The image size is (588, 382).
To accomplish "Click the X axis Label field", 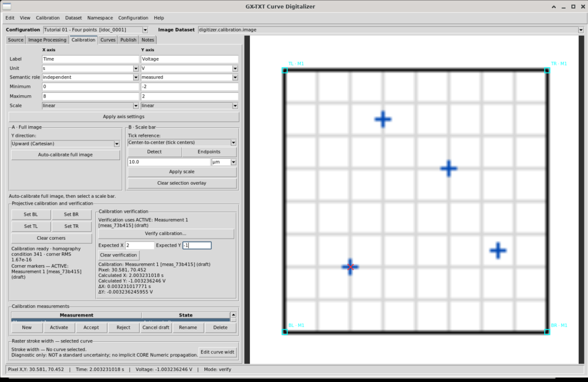I will click(x=90, y=59).
